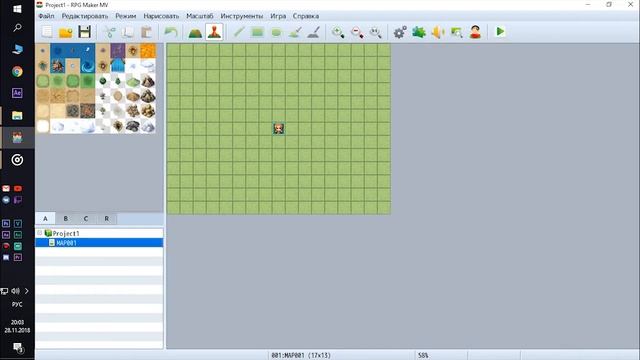Open the Масштаб menu
Screen dimensions: 640x360
(x=200, y=16)
